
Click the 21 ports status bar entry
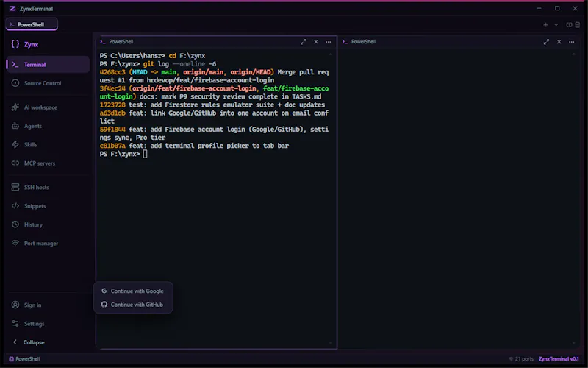[520, 359]
